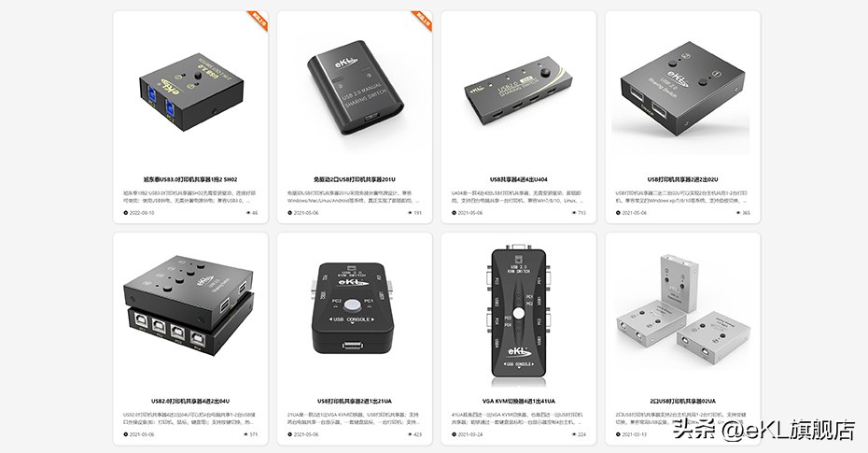Click the eye views icon showing 423

pyautogui.click(x=410, y=434)
